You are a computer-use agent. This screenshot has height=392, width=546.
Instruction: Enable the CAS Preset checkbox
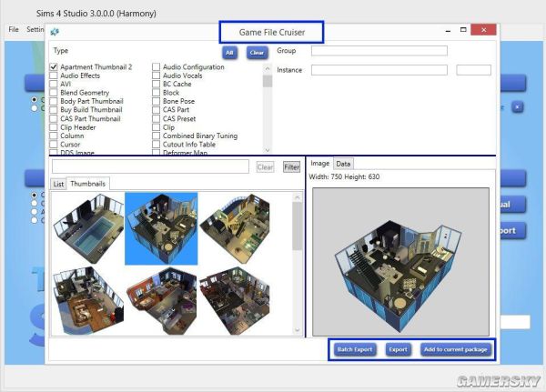click(x=156, y=119)
